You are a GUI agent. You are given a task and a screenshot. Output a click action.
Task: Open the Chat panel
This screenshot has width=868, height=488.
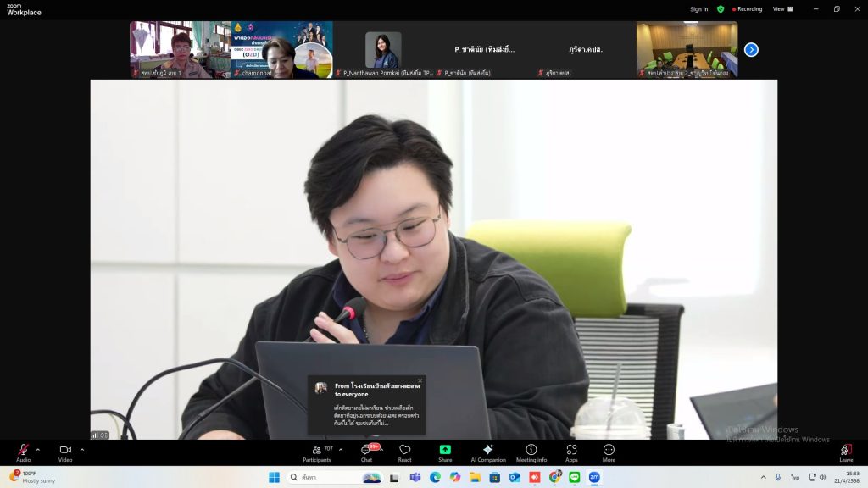point(366,452)
